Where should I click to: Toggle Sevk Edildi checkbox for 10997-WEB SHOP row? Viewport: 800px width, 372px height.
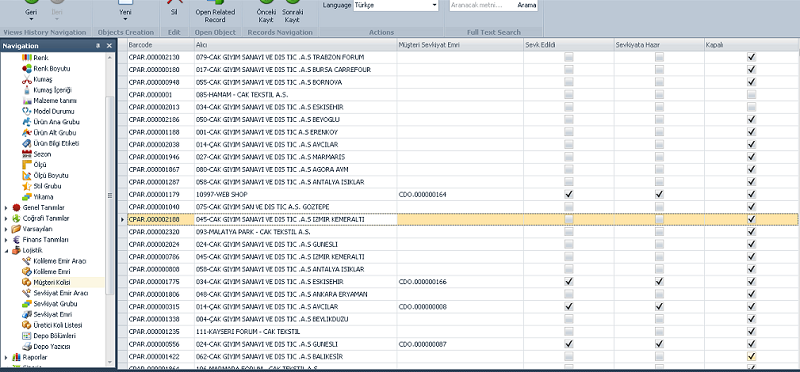569,194
